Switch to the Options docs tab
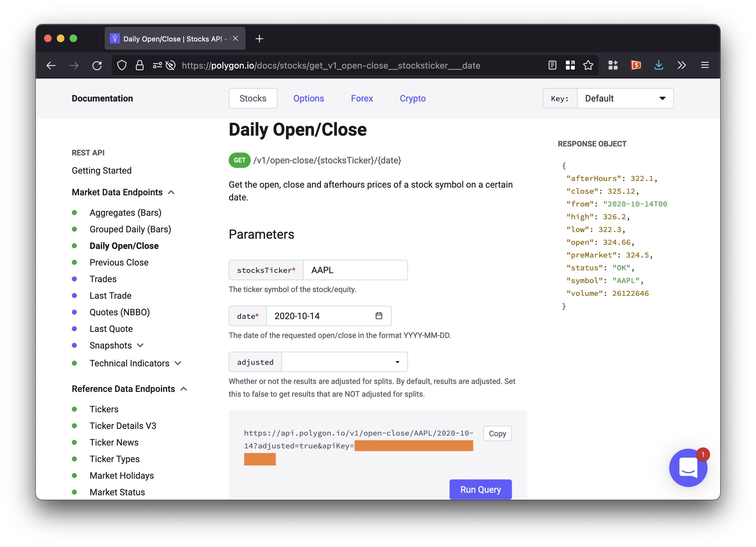Image resolution: width=756 pixels, height=547 pixels. [x=308, y=98]
